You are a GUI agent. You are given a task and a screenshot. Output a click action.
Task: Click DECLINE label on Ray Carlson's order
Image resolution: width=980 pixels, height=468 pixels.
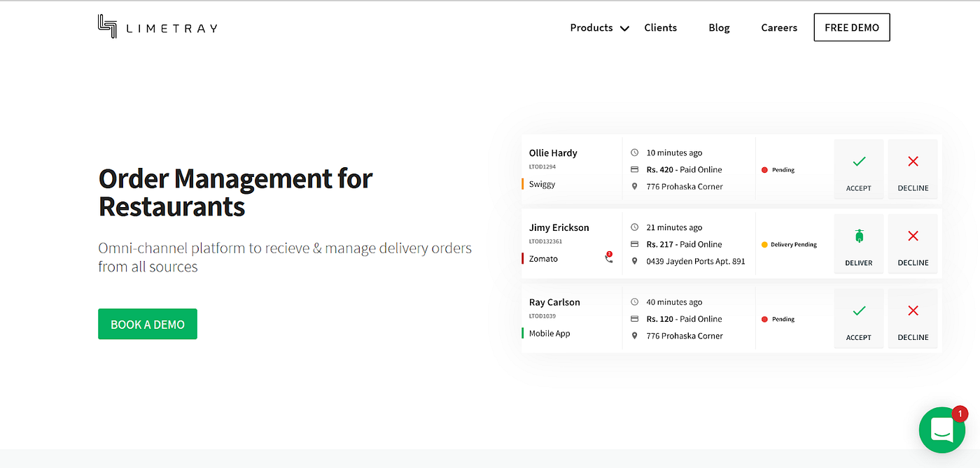[913, 337]
